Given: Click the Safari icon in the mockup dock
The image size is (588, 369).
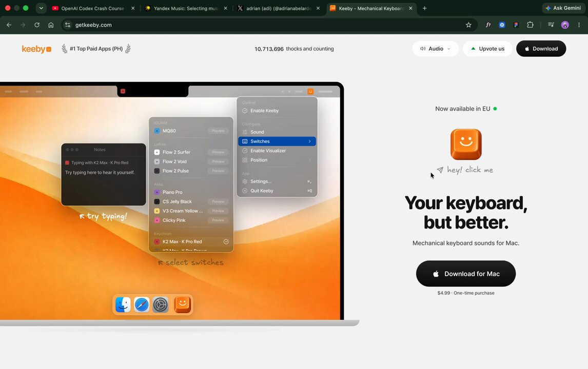Looking at the screenshot, I should pos(142,304).
